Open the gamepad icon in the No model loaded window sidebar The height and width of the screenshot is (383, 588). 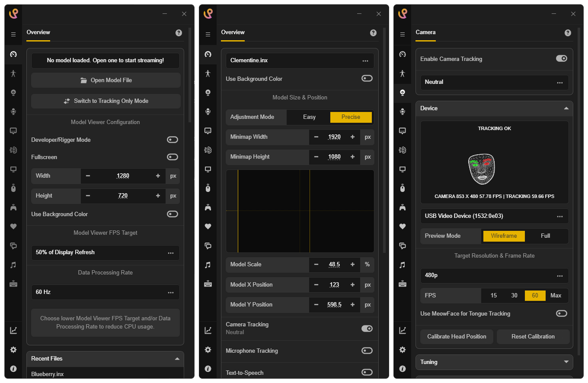(x=13, y=207)
